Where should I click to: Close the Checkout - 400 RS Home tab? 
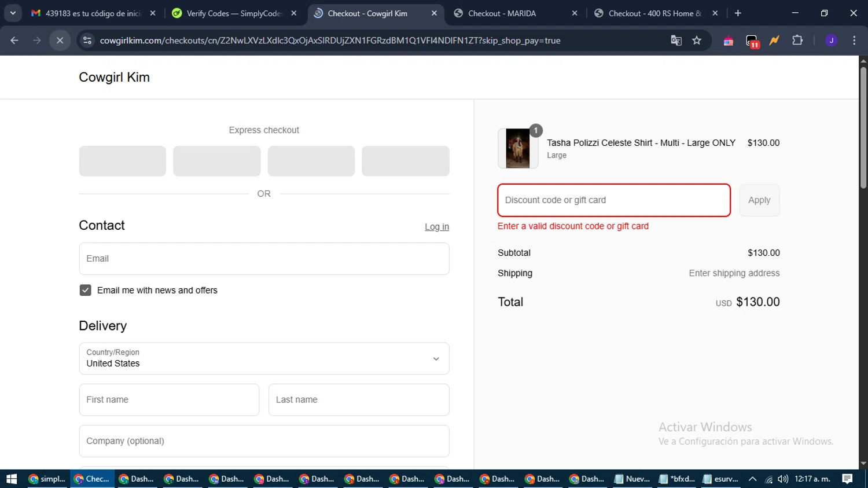715,13
